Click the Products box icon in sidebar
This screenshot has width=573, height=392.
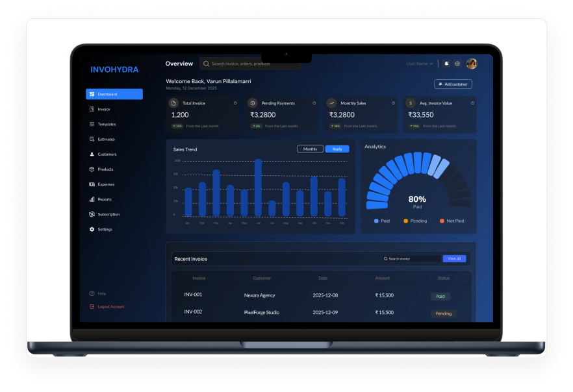pos(92,169)
